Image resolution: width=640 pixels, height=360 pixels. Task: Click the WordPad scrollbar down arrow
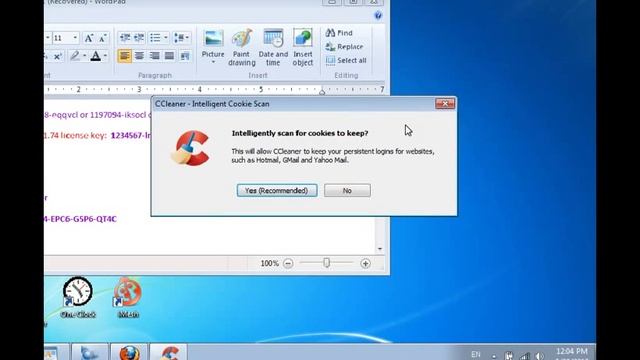coord(380,249)
